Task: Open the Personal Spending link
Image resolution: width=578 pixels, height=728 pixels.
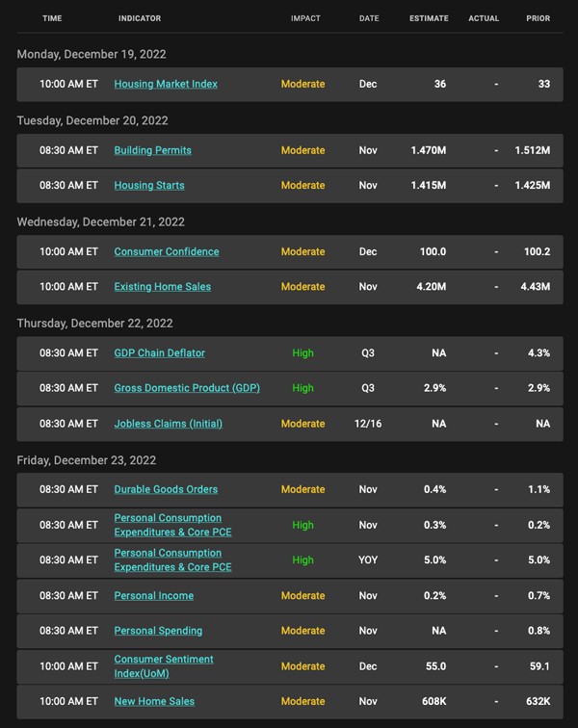Action: tap(158, 631)
